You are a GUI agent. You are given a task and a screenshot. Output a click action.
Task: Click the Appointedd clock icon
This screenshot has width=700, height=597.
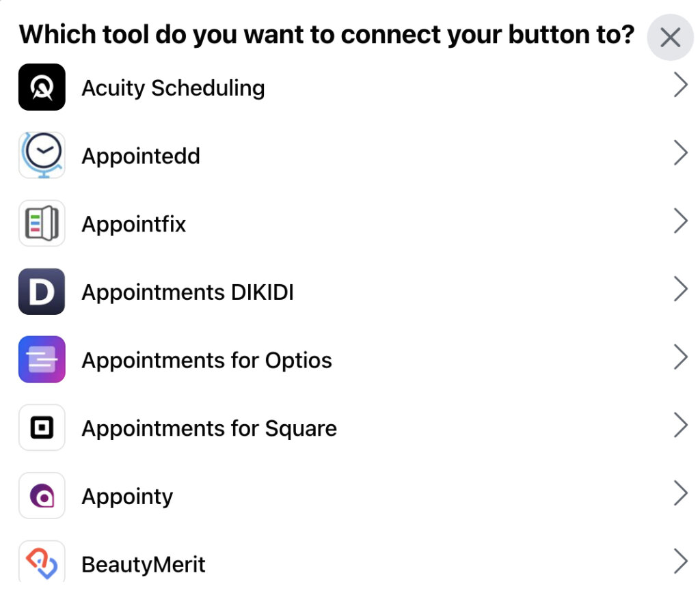point(40,155)
